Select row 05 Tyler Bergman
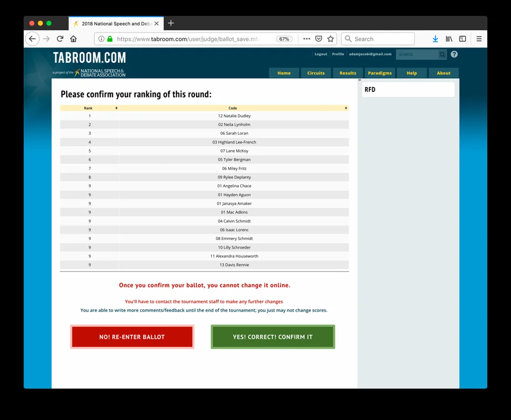Screen dimensions: 511x420 (204, 160)
